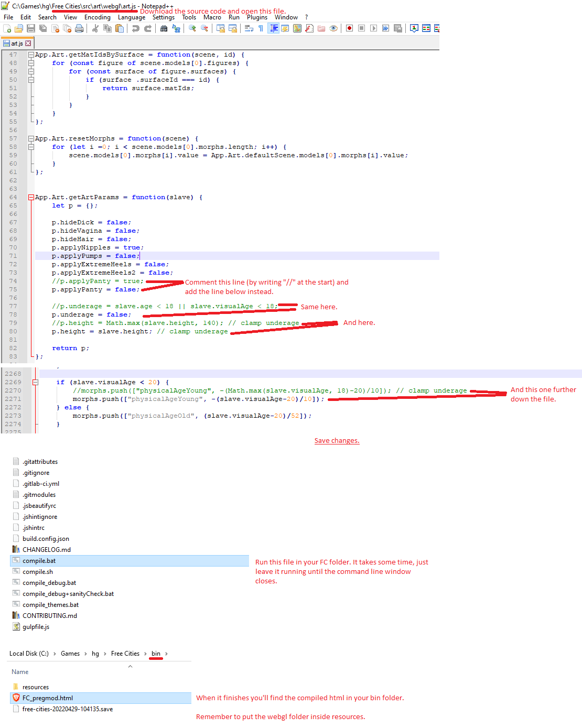The image size is (582, 728).
Task: Open the Plugins menu
Action: click(x=257, y=17)
